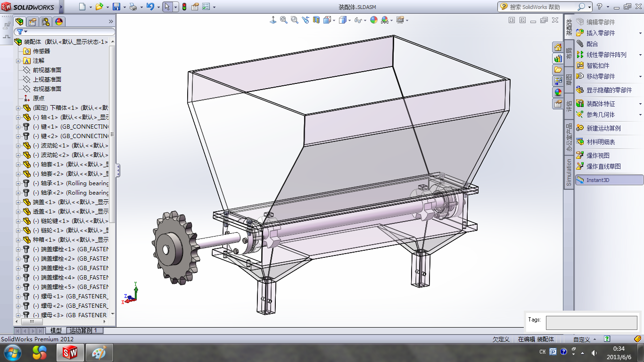Expand the 轴<1> component node

tap(18, 117)
